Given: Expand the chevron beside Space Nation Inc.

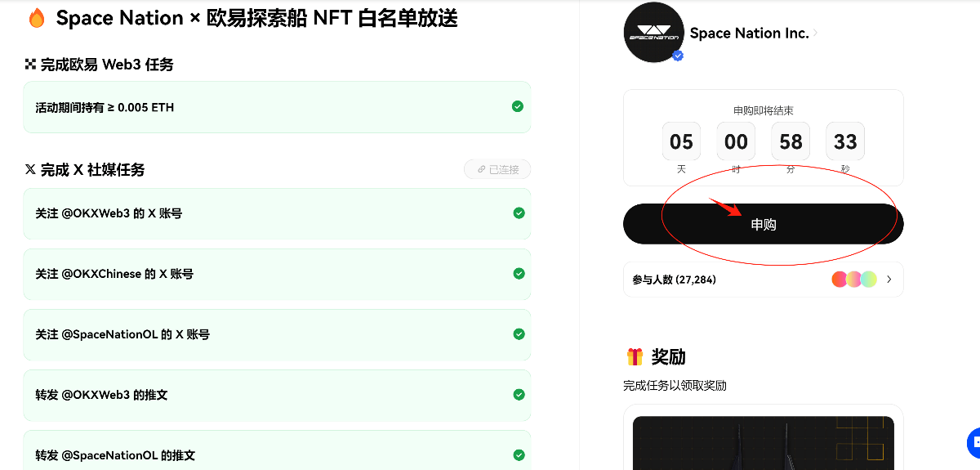Looking at the screenshot, I should (x=815, y=34).
